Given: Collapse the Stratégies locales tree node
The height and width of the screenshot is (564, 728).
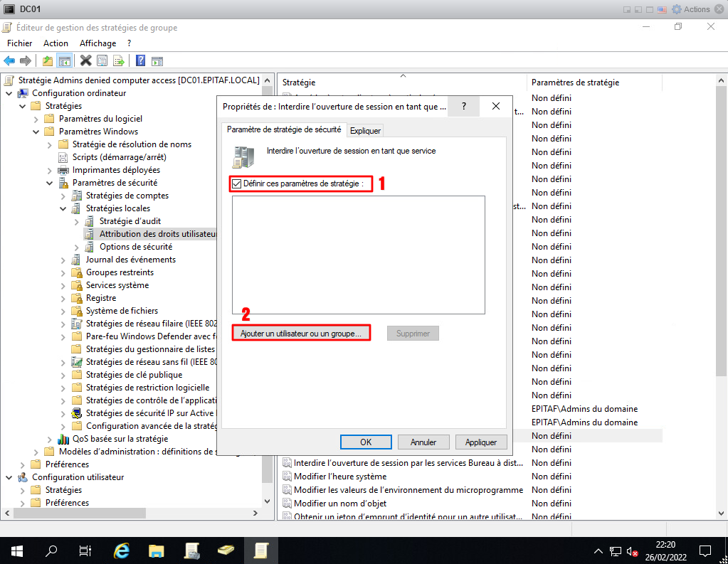Looking at the screenshot, I should coord(63,208).
